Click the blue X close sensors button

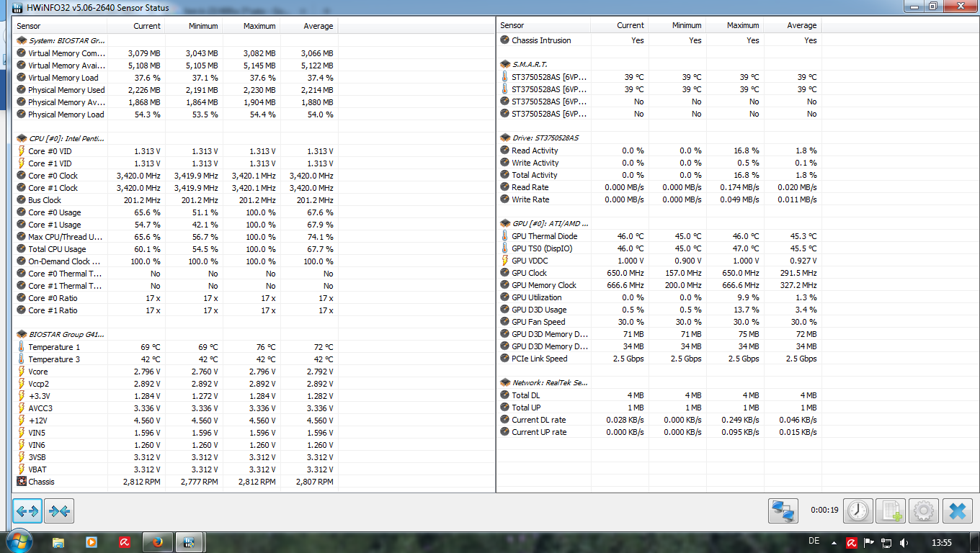pos(957,511)
